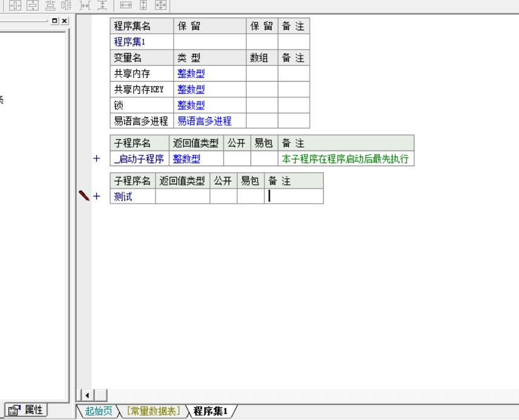519x420 pixels.
Task: Click the center horizontally alignment toolbar icon
Action: (15, 5)
